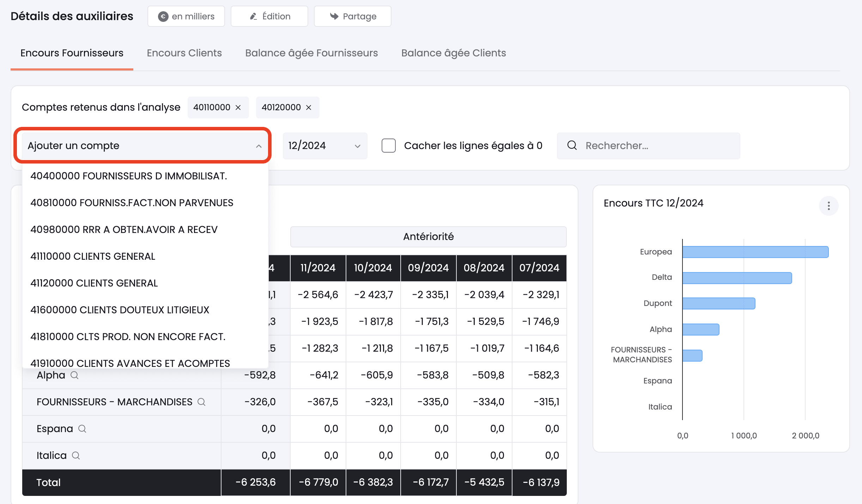Screen dimensions: 862x504
Task: Click the magnifier icon next to Alpha
Action: click(x=74, y=375)
